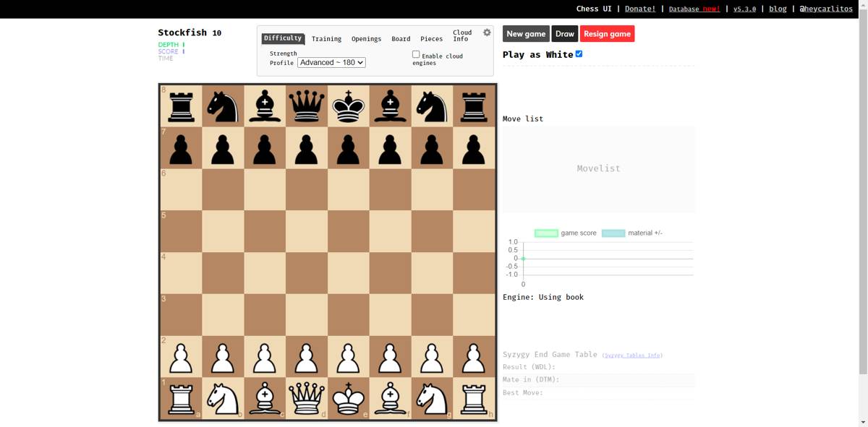Select the white knight on b1
This screenshot has width=868, height=427.
coord(223,397)
